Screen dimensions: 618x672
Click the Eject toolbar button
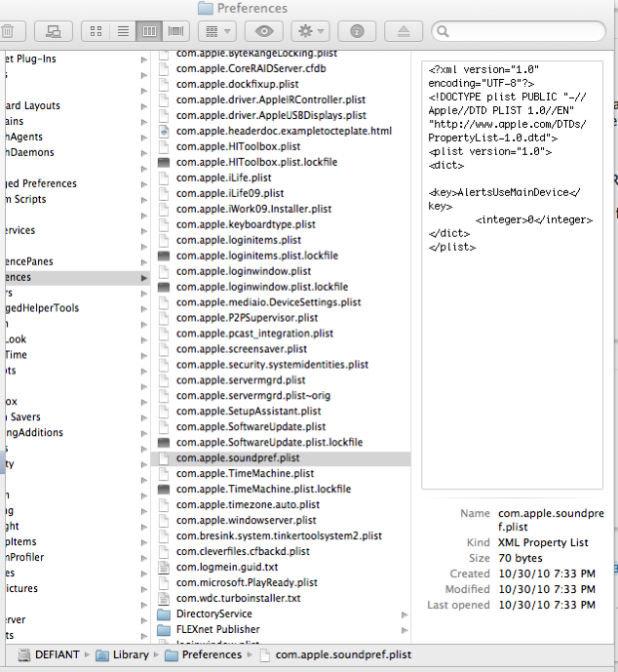[x=404, y=31]
